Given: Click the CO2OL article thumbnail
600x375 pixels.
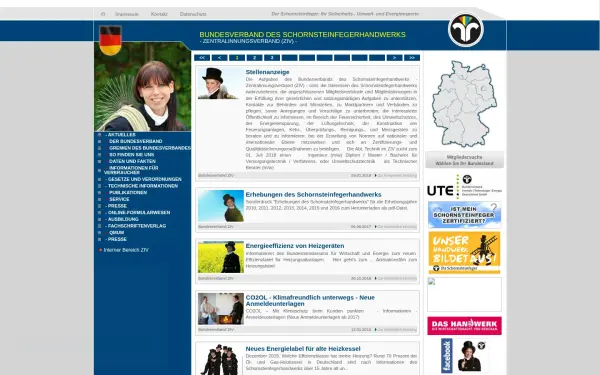Looking at the screenshot, I should (x=221, y=309).
